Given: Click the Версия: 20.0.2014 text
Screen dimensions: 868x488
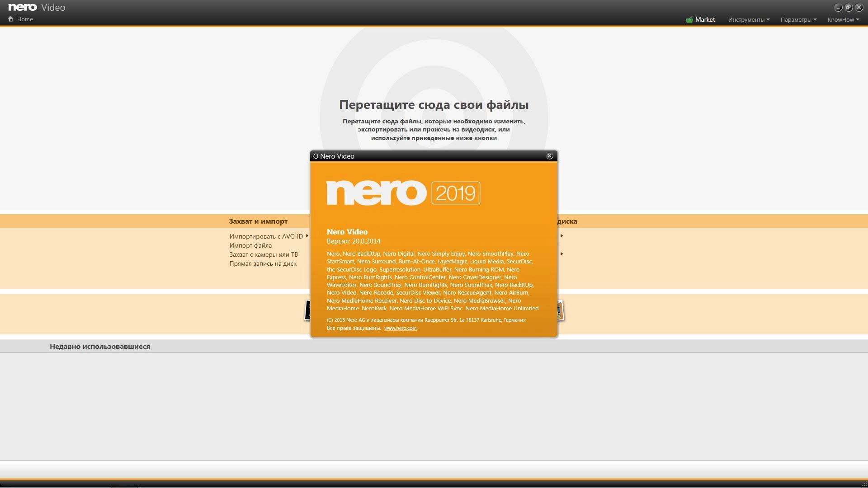Looking at the screenshot, I should coord(354,241).
